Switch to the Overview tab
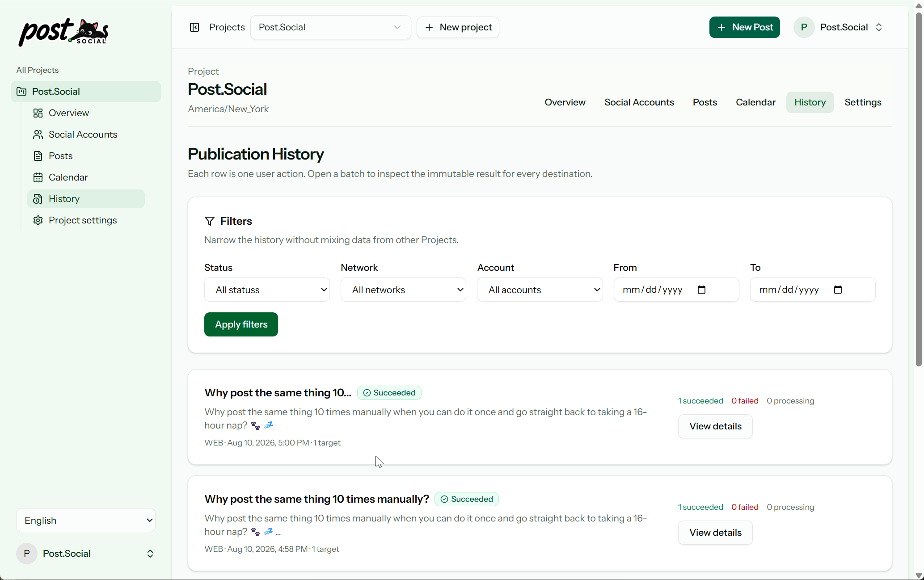 click(565, 102)
